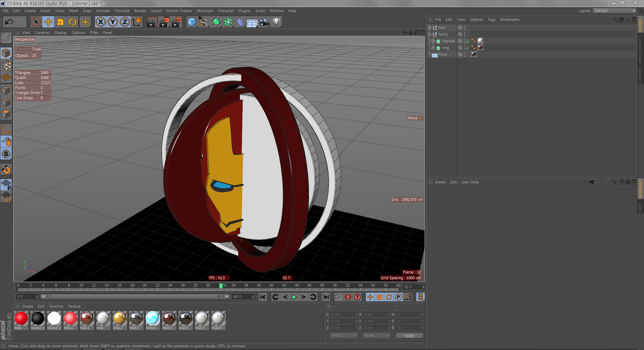Toggle autokeying button

(x=348, y=297)
